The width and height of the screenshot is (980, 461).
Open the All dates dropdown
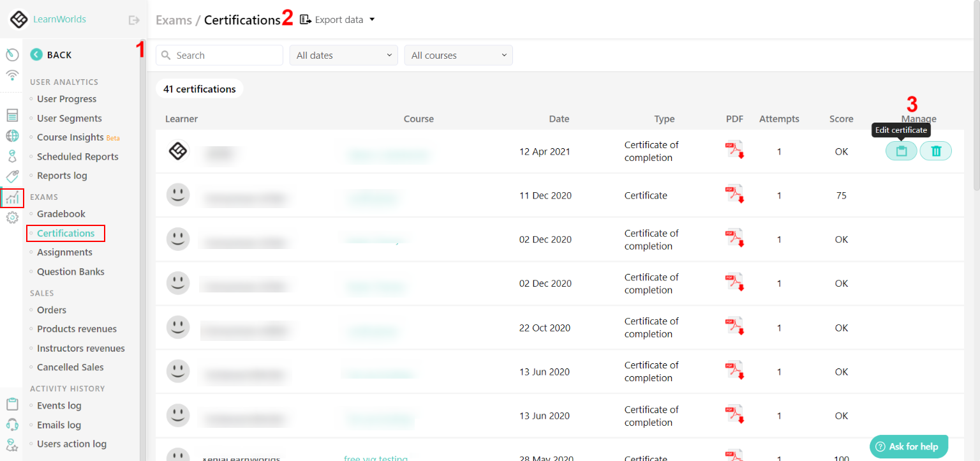pos(343,55)
